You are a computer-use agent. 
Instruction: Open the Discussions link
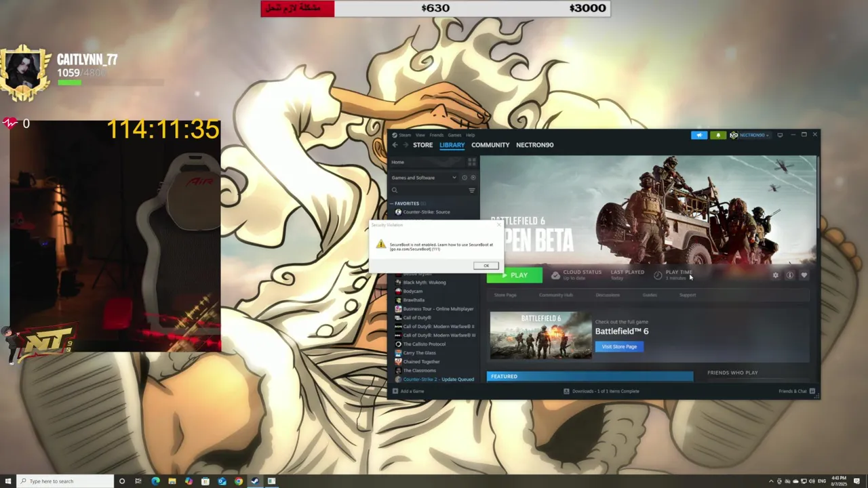[608, 295]
